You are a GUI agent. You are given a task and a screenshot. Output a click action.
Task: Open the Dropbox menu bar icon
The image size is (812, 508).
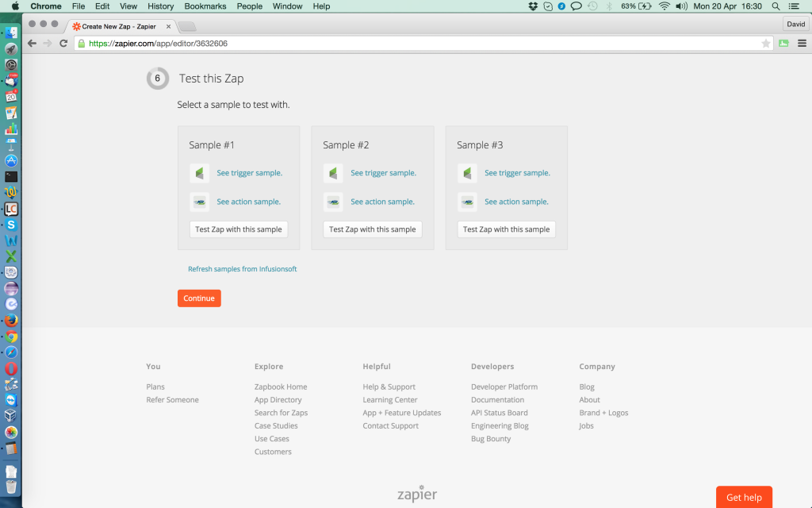533,6
